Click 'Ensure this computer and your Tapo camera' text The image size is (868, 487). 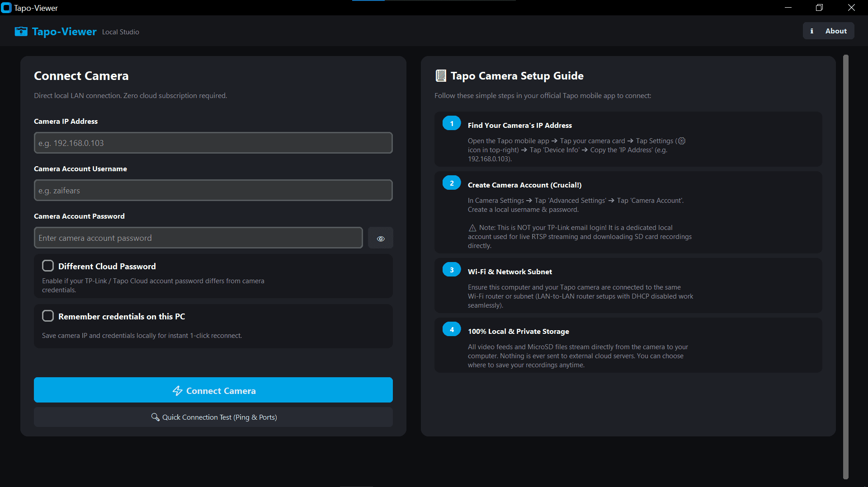pos(580,296)
